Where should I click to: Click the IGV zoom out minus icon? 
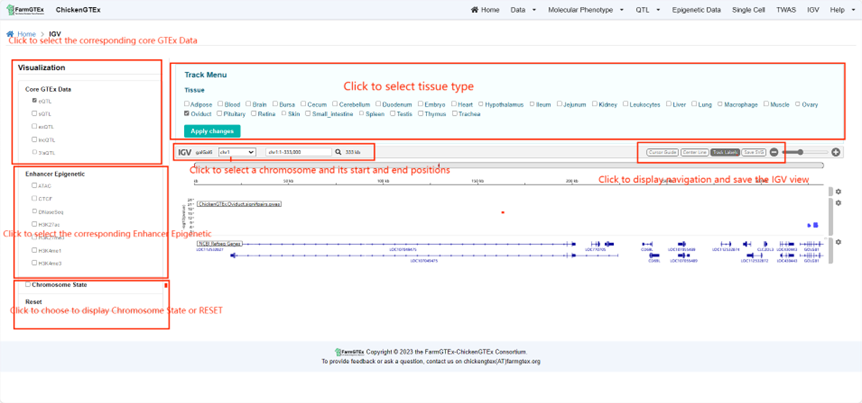[x=774, y=152]
